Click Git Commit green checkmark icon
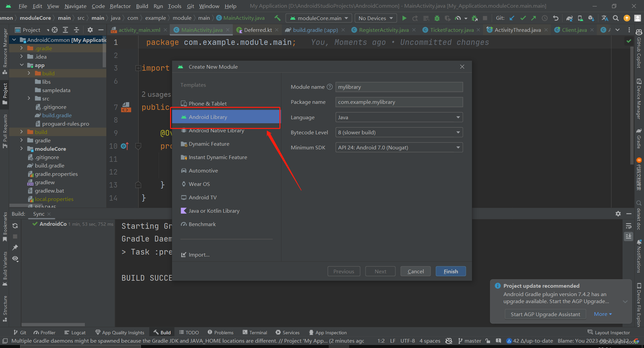 pos(523,18)
